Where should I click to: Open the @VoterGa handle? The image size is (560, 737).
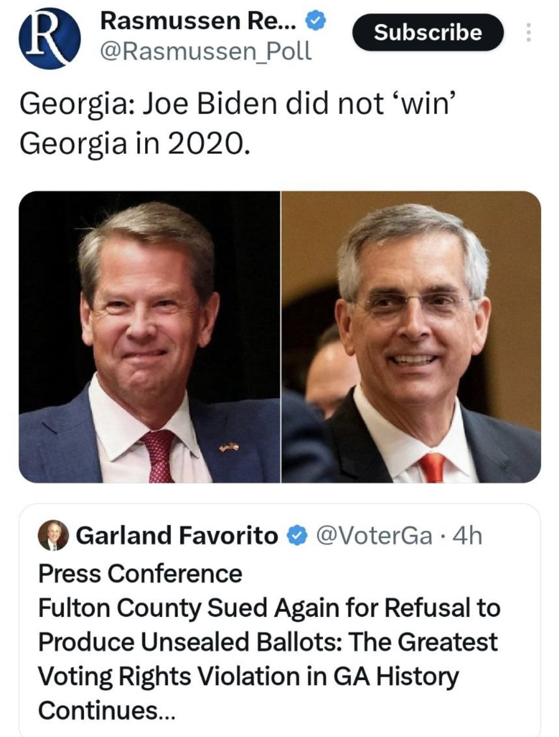pos(374,535)
